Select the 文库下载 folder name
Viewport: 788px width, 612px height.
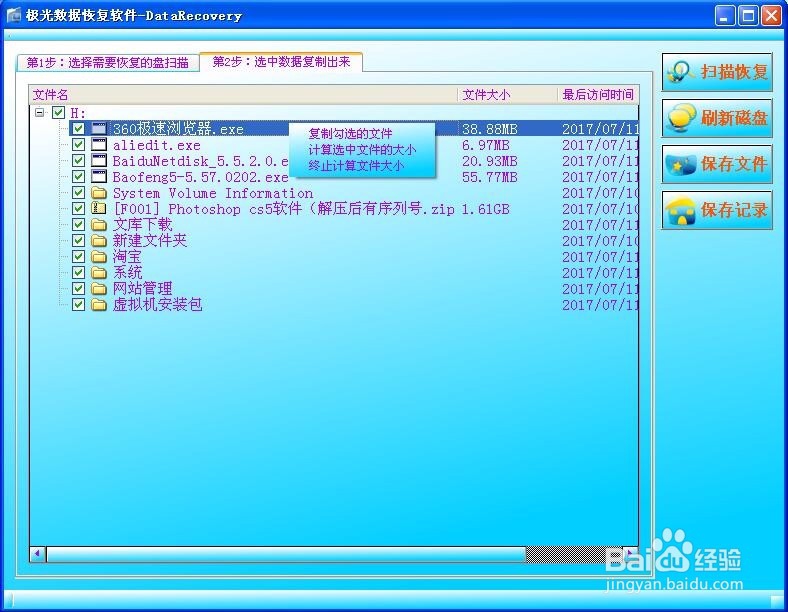tap(142, 225)
